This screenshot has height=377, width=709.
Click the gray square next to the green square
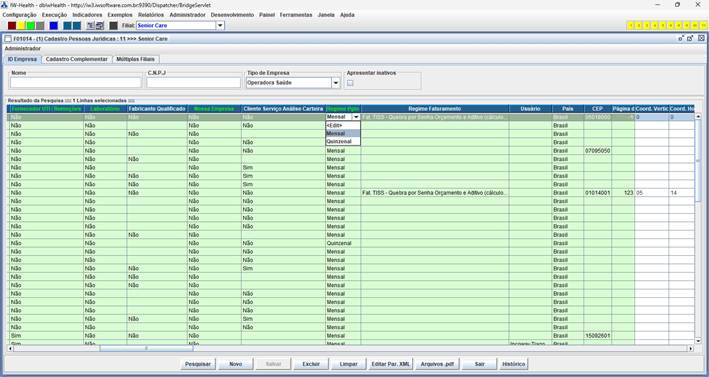click(x=40, y=26)
